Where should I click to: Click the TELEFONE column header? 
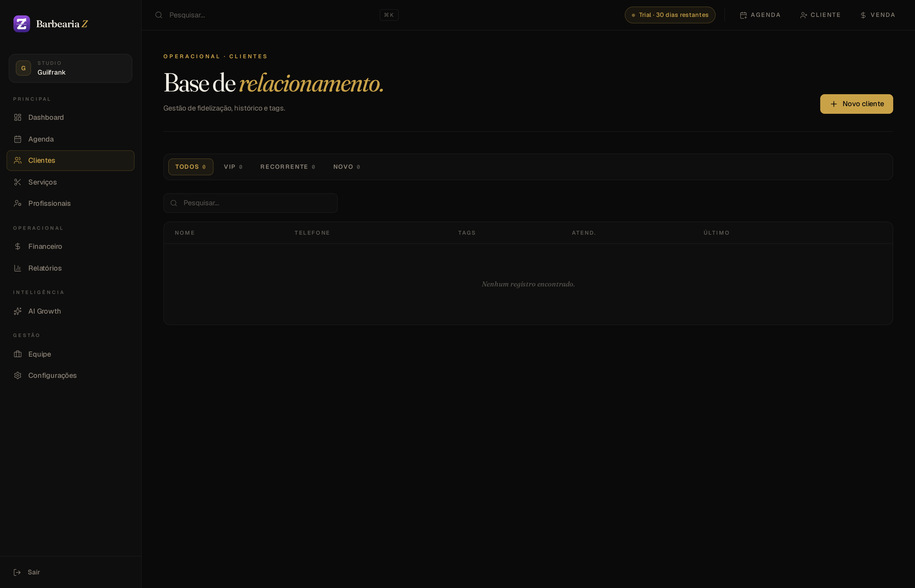click(312, 233)
